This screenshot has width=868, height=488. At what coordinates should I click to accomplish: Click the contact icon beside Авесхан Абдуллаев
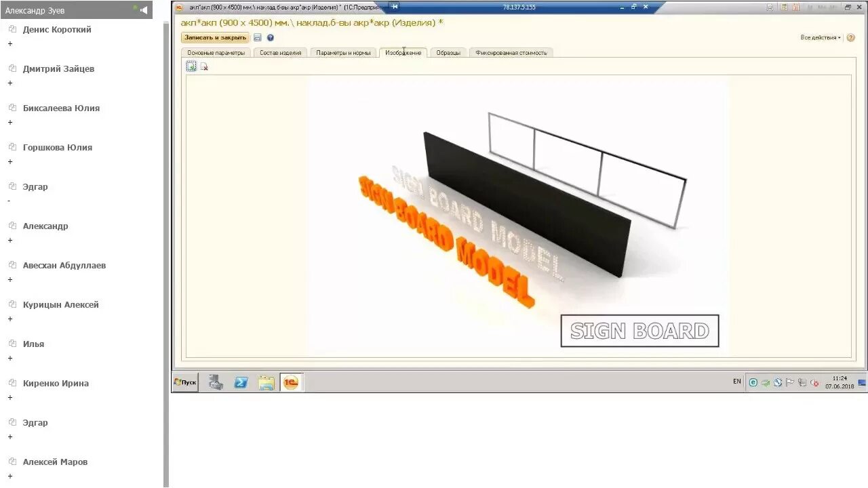12,265
